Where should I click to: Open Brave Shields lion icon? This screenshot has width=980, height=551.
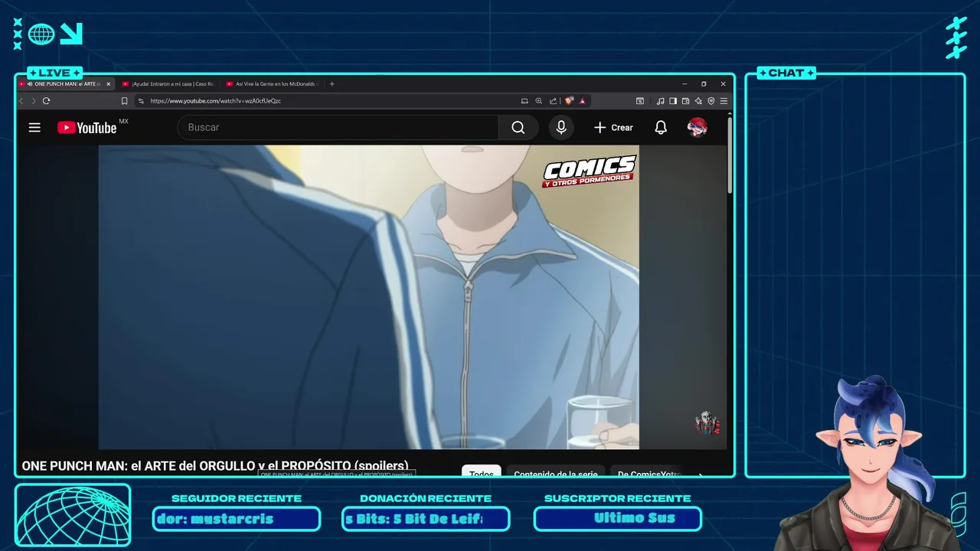coord(569,101)
